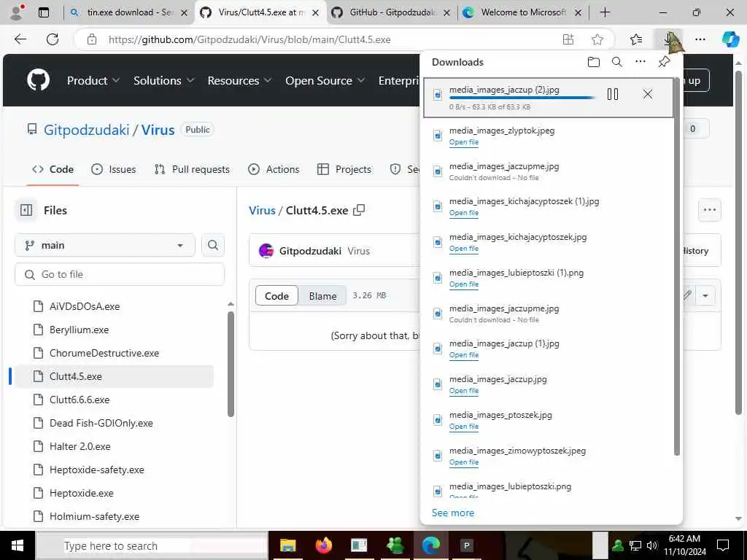
Task: Open File Explorer from taskbar
Action: (287, 545)
